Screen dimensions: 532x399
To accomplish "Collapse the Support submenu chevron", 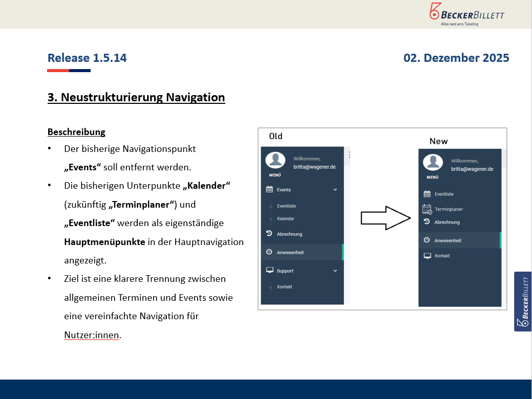I will pos(335,271).
